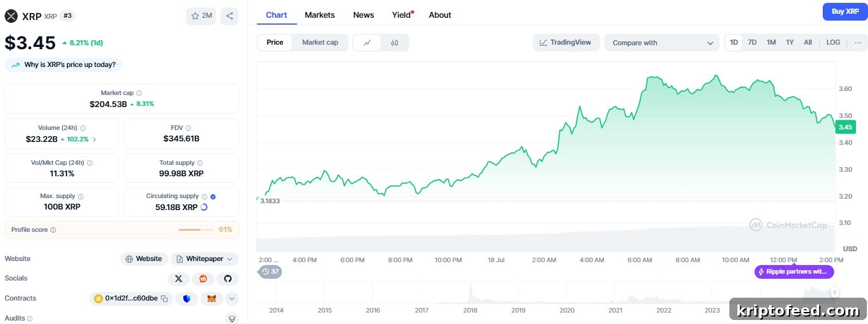Open the Website link
This screenshot has width=868, height=324.
pyautogui.click(x=144, y=259)
